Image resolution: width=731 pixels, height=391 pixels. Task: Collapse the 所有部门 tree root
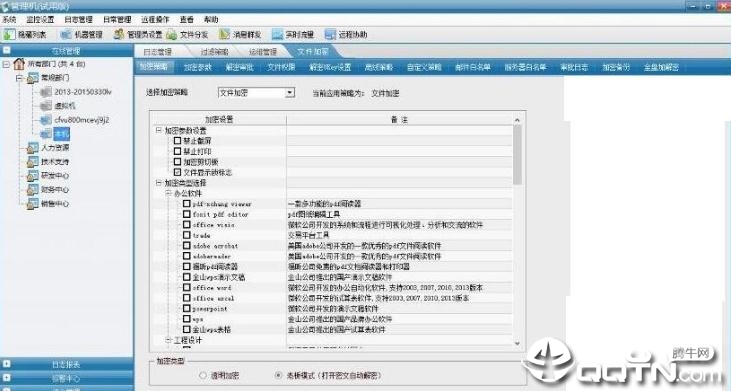click(x=6, y=64)
